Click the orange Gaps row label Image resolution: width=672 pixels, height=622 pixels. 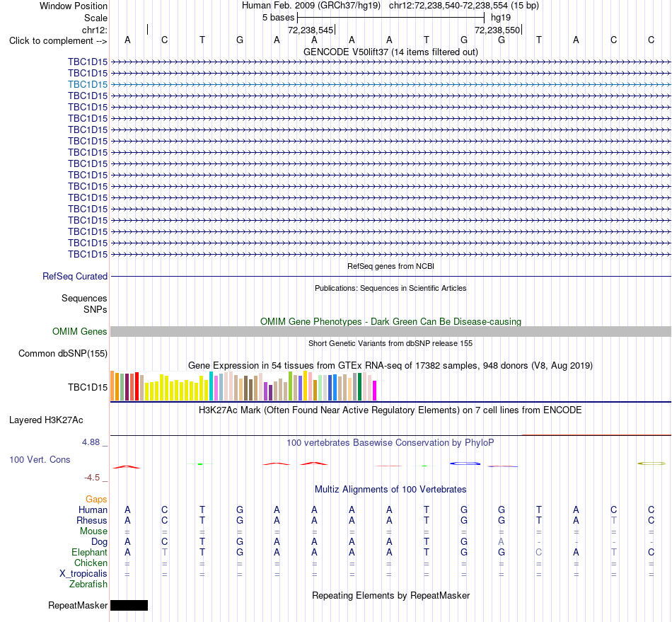pyautogui.click(x=96, y=500)
